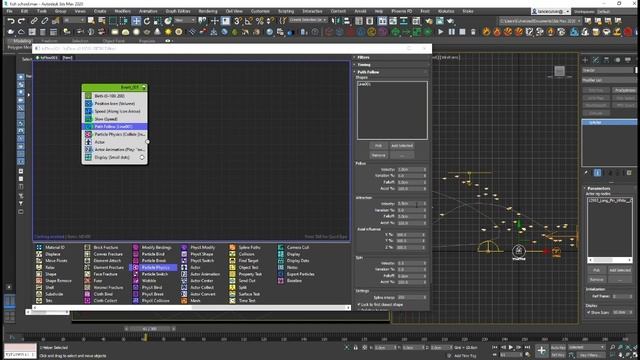Enable Lock to first closest shape checkbox
This screenshot has height=360, width=640.
[x=359, y=304]
